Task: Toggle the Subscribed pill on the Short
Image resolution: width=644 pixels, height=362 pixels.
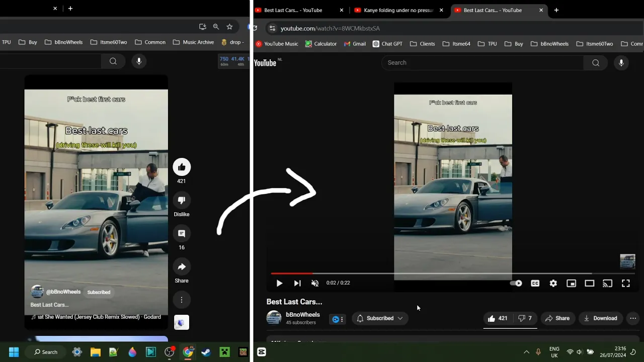Action: 99,292
